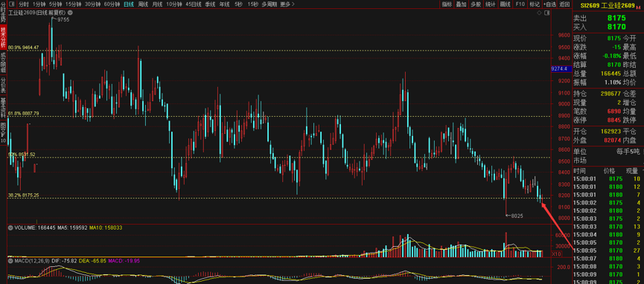Screen dimensions: 644x284
Task: Select the 年线 yearly chart tab
Action: tap(224, 4)
